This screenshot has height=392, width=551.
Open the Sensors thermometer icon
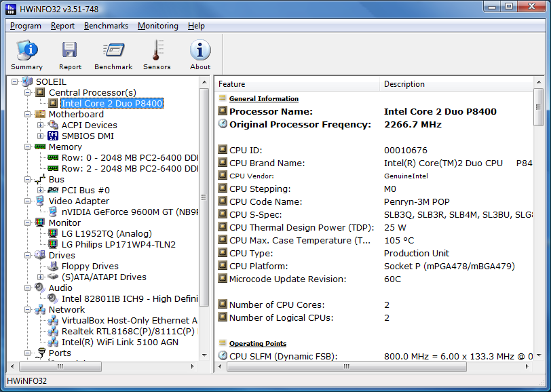[x=157, y=50]
